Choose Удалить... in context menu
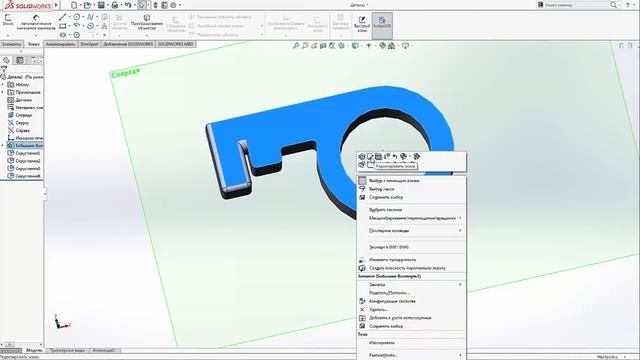The width and height of the screenshot is (640, 360). click(411, 310)
